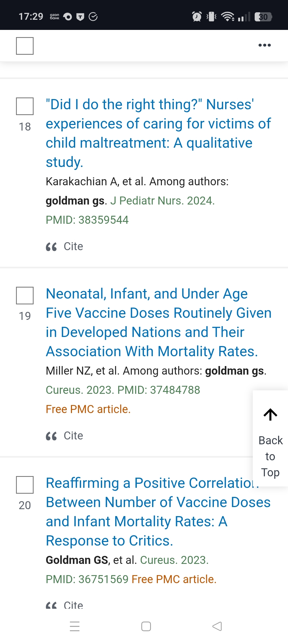Open Android recent apps menu icon
The height and width of the screenshot is (644, 288).
coord(75,626)
